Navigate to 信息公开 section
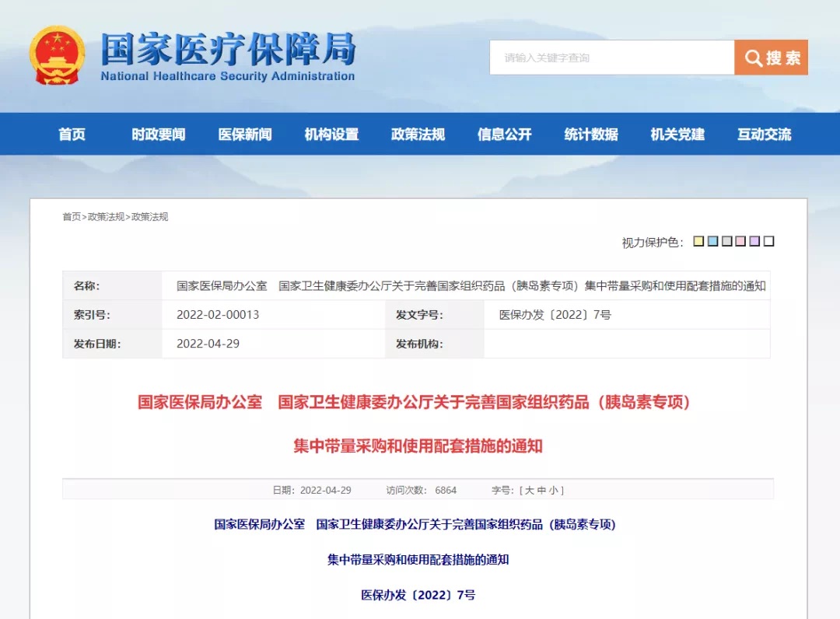The image size is (840, 619). point(505,134)
